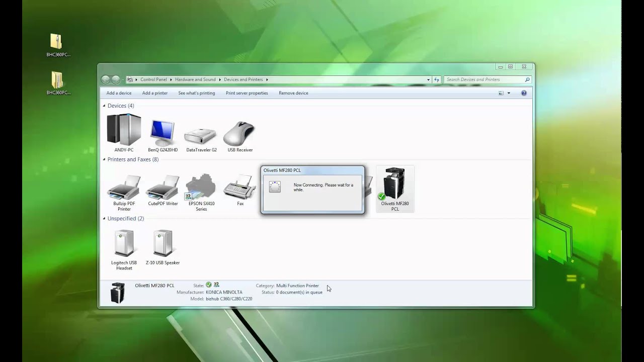Click Devices and Printers breadcrumb segment
Image resolution: width=644 pixels, height=362 pixels.
pos(243,79)
